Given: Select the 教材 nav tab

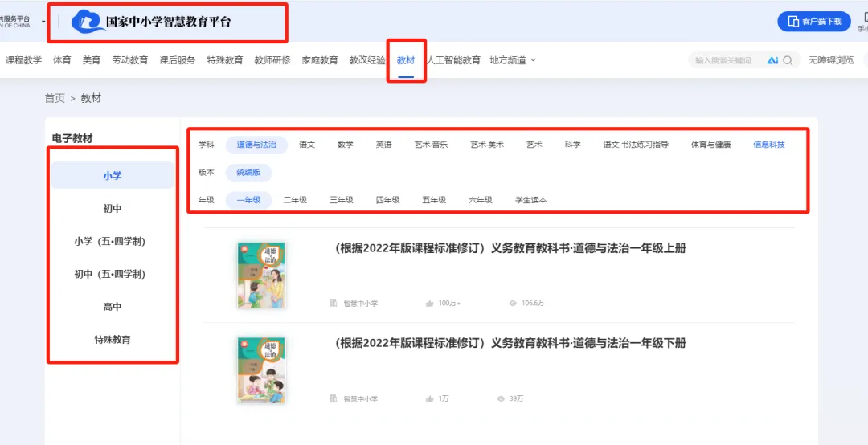Looking at the screenshot, I should (x=406, y=60).
